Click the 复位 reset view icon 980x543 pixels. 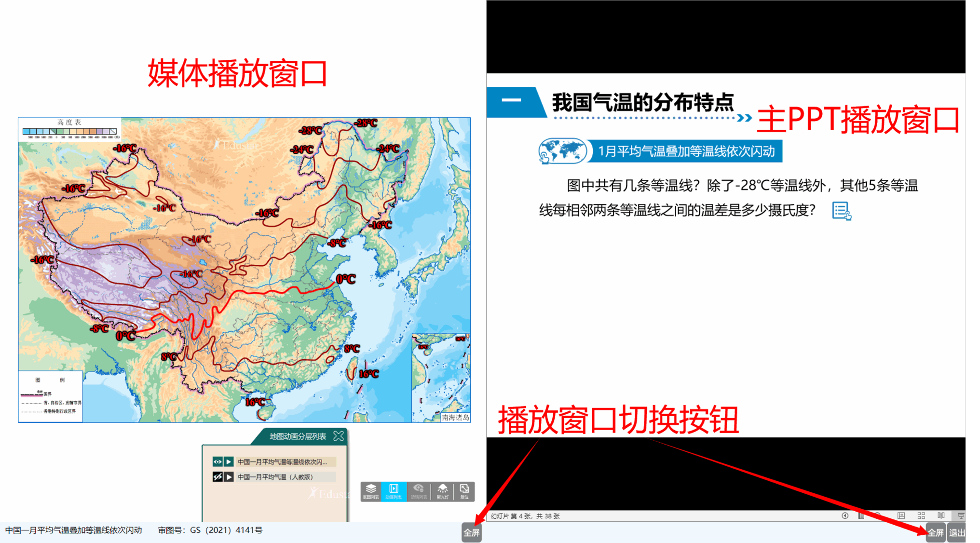pos(464,491)
